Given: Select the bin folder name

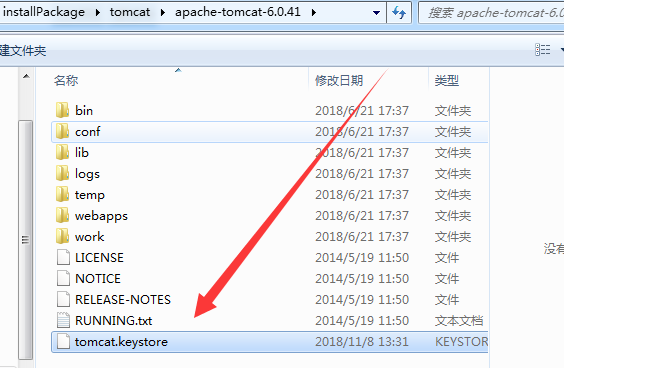Looking at the screenshot, I should (84, 111).
